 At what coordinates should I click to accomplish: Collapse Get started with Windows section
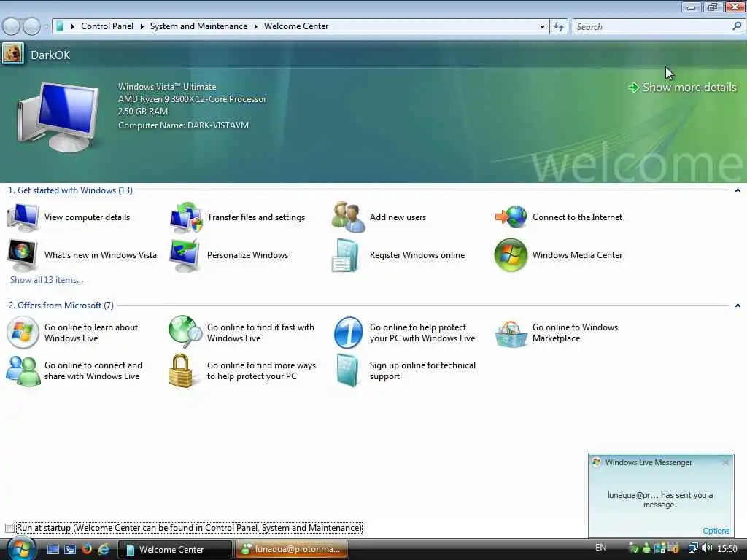tap(738, 190)
